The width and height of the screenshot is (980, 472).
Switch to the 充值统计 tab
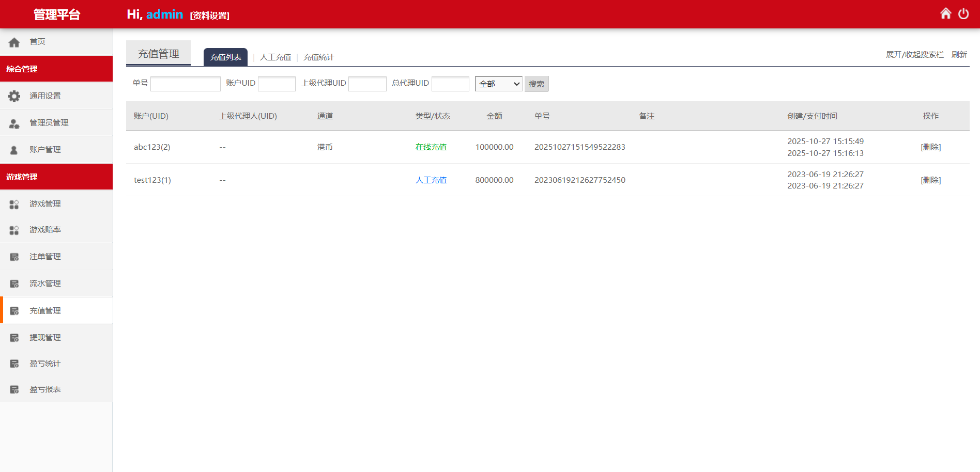(x=318, y=57)
